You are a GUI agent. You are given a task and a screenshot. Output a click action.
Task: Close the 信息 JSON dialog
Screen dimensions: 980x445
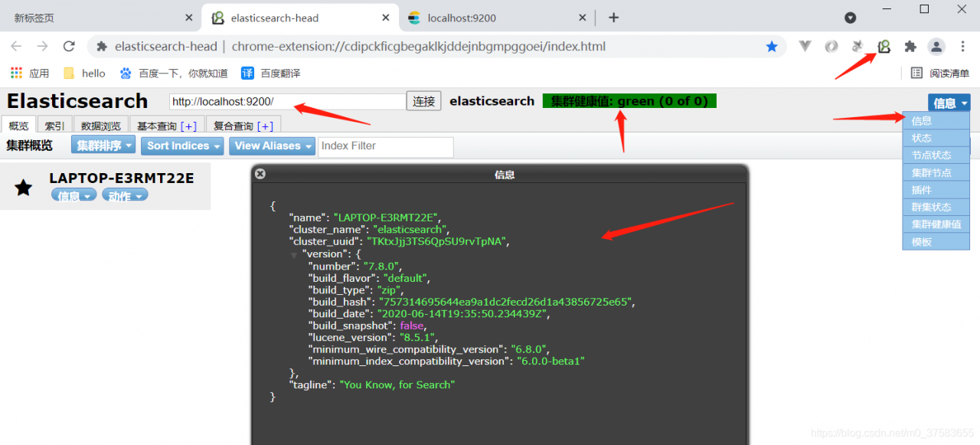pyautogui.click(x=260, y=174)
